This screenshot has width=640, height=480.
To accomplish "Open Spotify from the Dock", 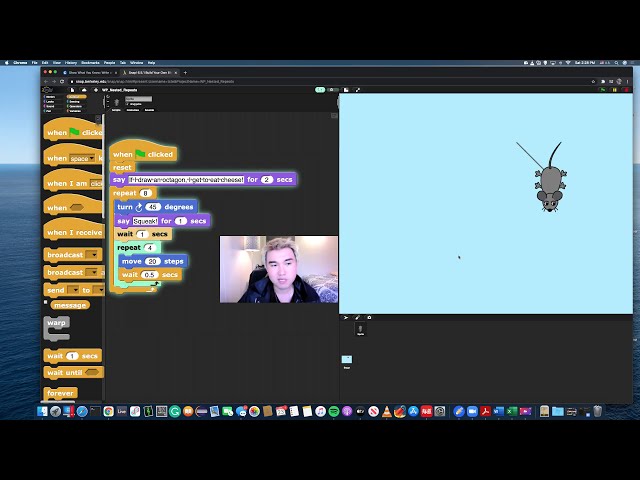I will (333, 411).
